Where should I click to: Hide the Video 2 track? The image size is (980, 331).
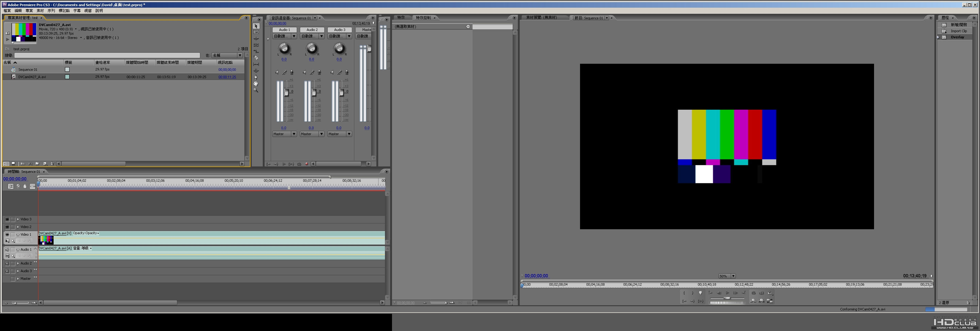pyautogui.click(x=7, y=227)
